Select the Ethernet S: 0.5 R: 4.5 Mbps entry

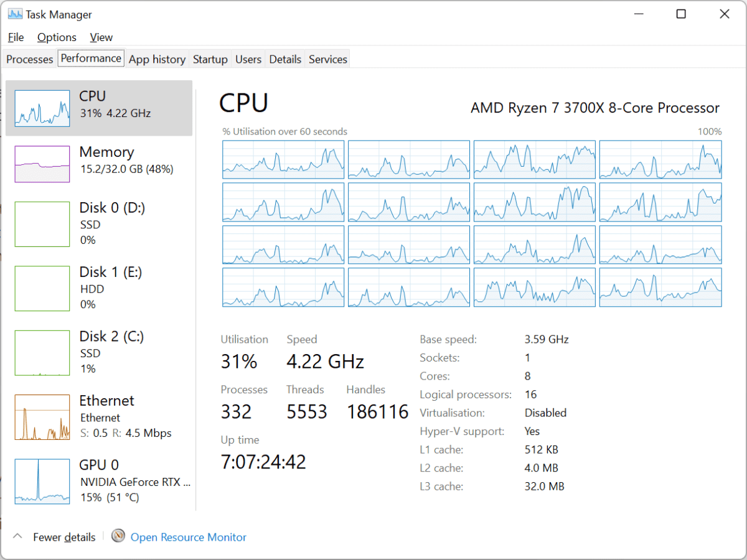[99, 417]
